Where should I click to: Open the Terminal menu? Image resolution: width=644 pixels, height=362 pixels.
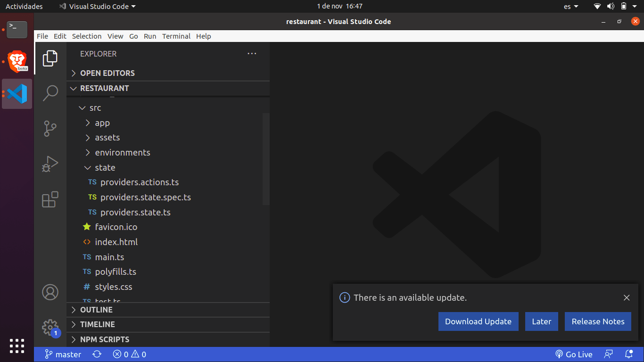click(176, 36)
